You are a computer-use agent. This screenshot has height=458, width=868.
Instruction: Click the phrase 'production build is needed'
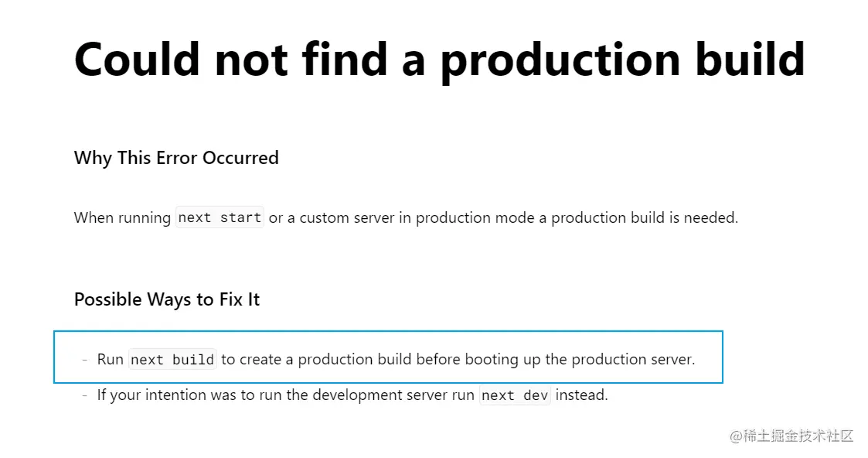[x=645, y=217]
